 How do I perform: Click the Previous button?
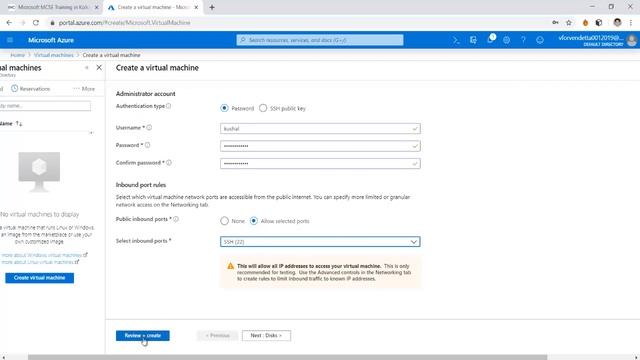(217, 336)
